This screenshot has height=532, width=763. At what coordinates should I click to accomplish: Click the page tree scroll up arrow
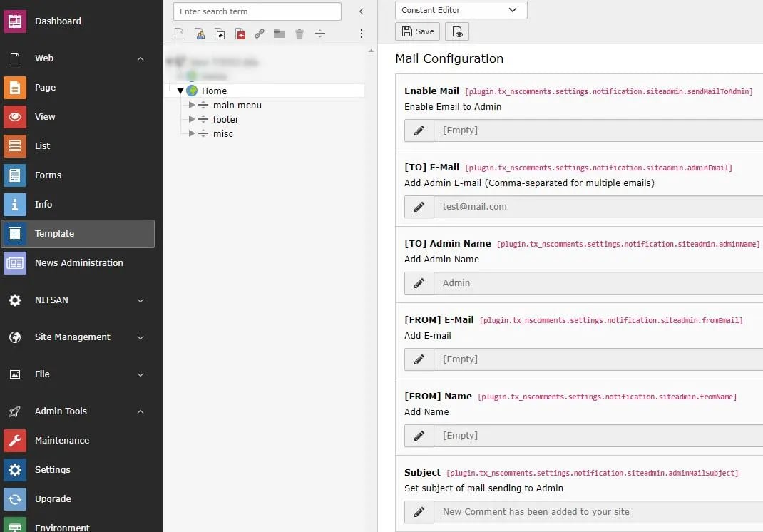click(x=371, y=51)
